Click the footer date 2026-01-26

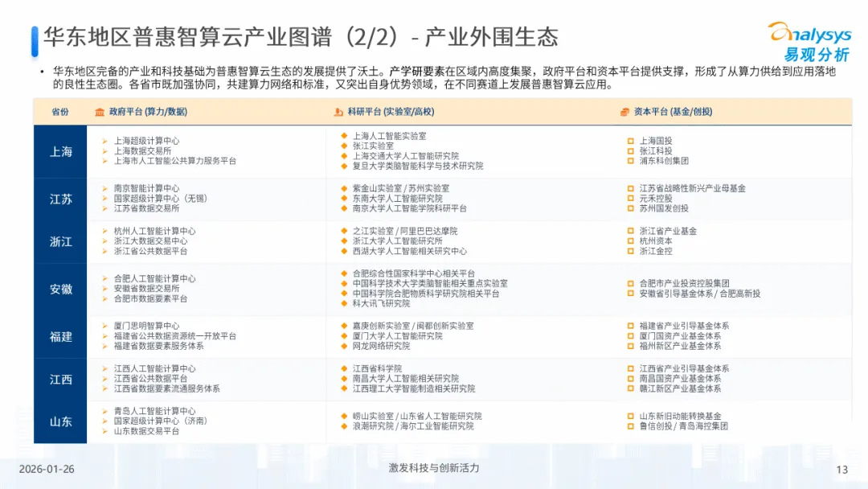coord(47,470)
